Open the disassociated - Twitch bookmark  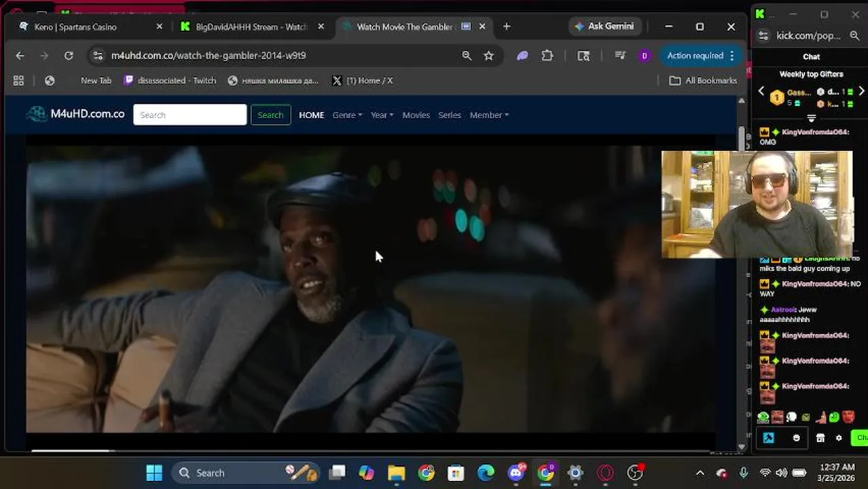[170, 80]
